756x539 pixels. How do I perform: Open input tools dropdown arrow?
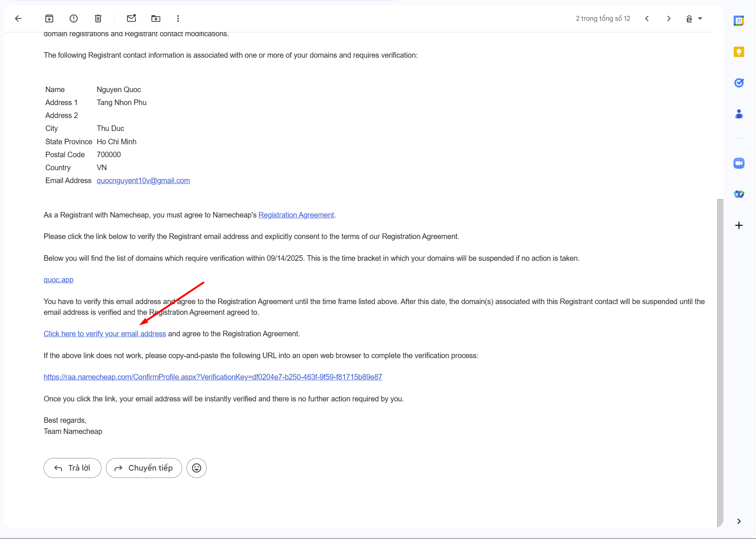click(700, 18)
